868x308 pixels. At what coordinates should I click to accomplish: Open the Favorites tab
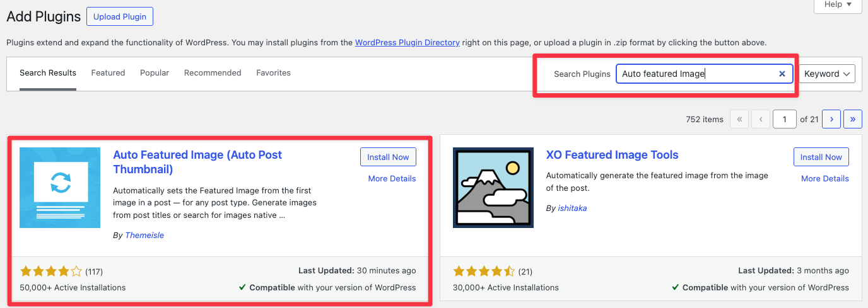pos(273,73)
